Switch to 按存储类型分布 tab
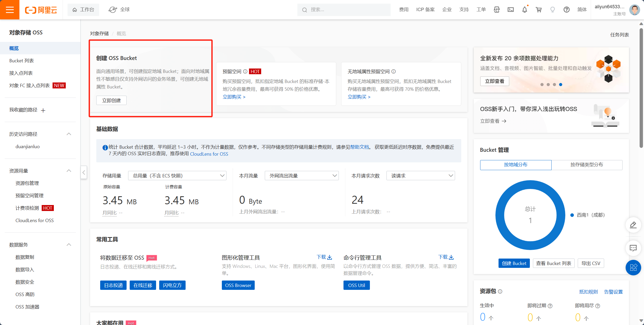This screenshot has width=644, height=325. coord(587,165)
